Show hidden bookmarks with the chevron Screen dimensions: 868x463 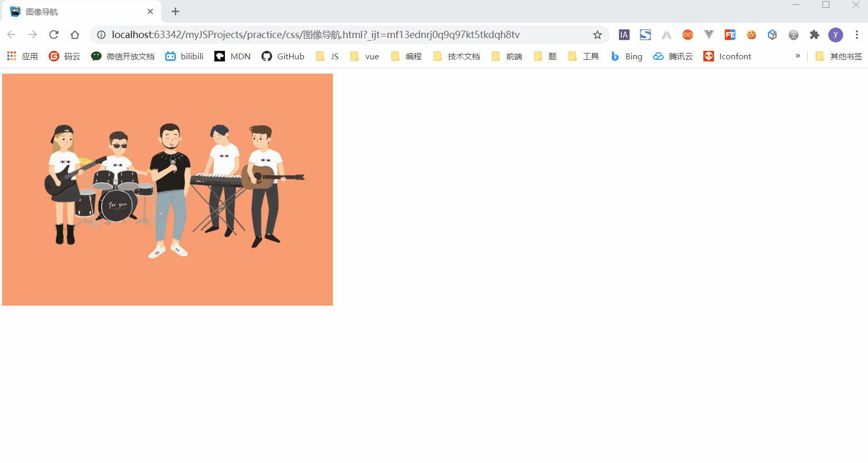pyautogui.click(x=798, y=56)
